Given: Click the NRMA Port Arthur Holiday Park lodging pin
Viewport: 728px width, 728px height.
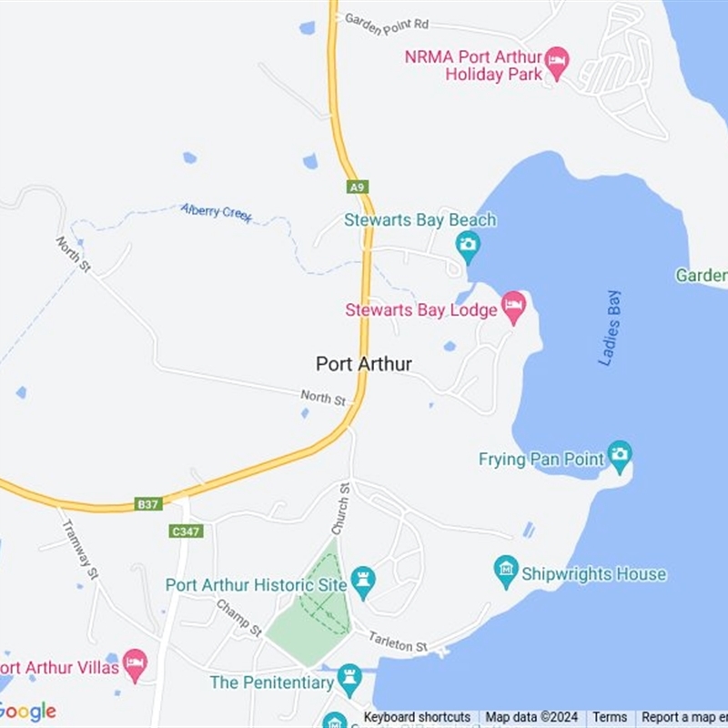Looking at the screenshot, I should (x=557, y=63).
